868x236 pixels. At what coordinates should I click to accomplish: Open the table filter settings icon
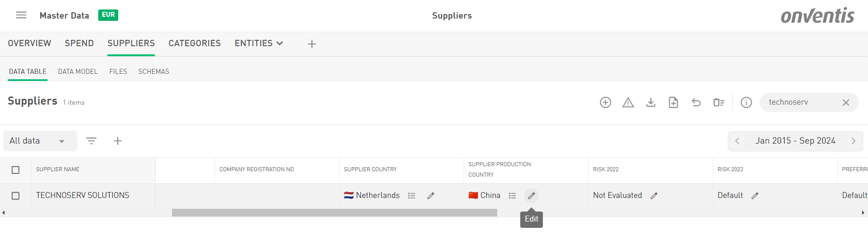[x=91, y=141]
